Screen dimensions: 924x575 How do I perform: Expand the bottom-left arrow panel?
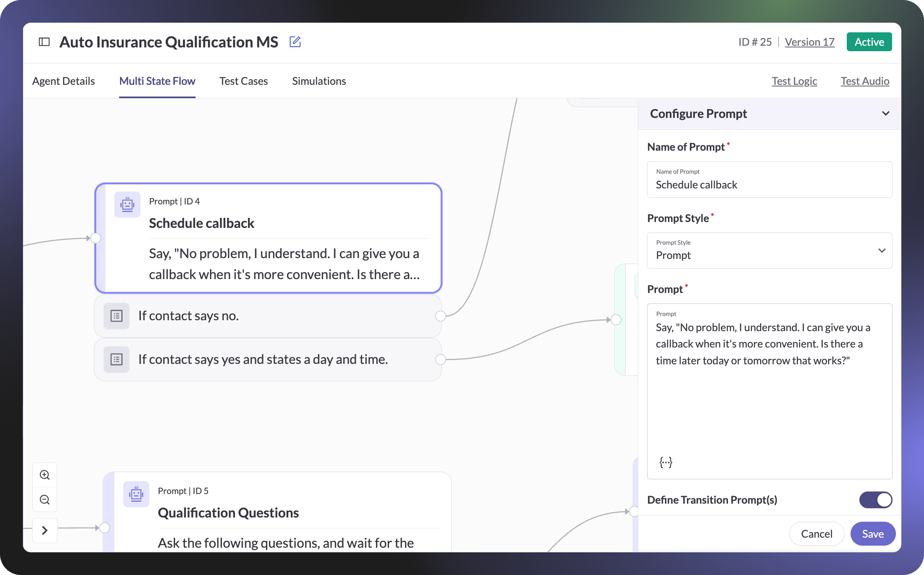point(45,531)
